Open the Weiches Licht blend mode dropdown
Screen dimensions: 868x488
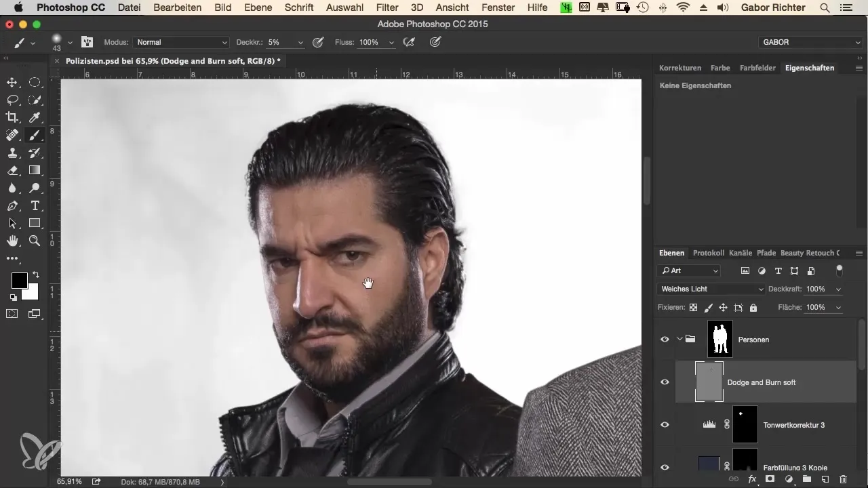point(711,289)
